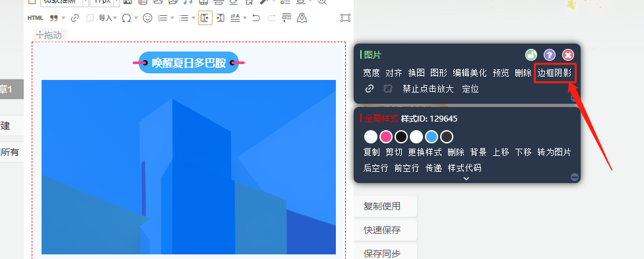Click 前空行 to add line before
This screenshot has height=259, width=644.
coord(406,168)
